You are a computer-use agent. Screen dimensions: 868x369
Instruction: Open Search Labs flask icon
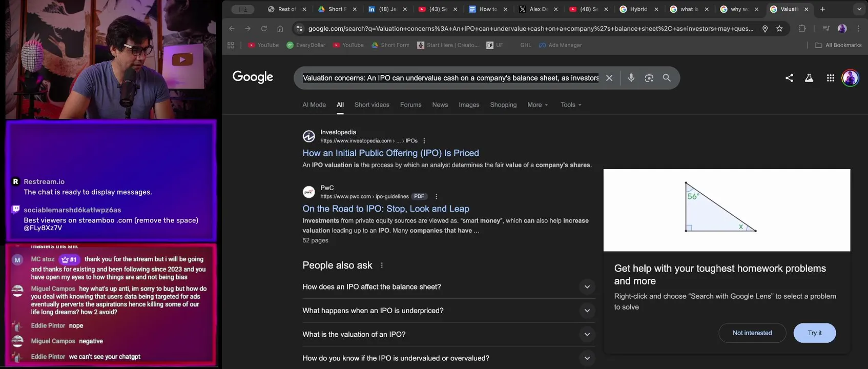click(x=809, y=78)
